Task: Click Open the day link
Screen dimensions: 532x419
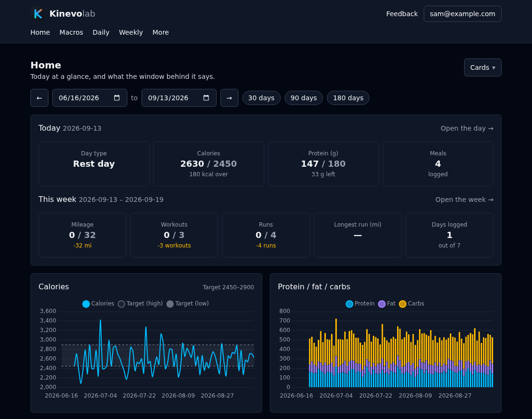Action: point(467,128)
